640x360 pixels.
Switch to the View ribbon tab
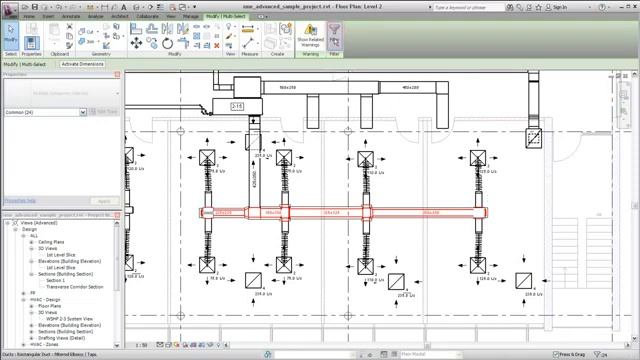point(171,16)
